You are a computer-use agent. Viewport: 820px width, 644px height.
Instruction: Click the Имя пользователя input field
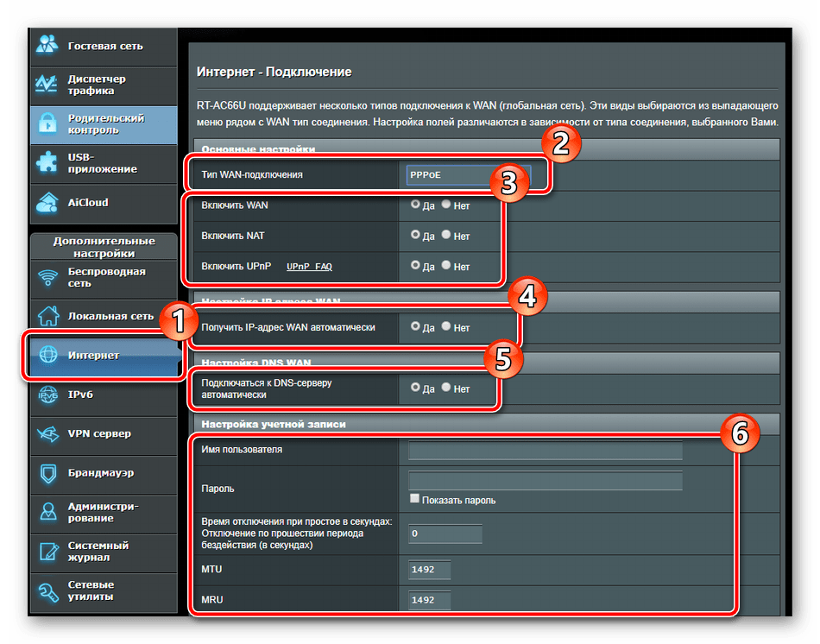point(545,450)
